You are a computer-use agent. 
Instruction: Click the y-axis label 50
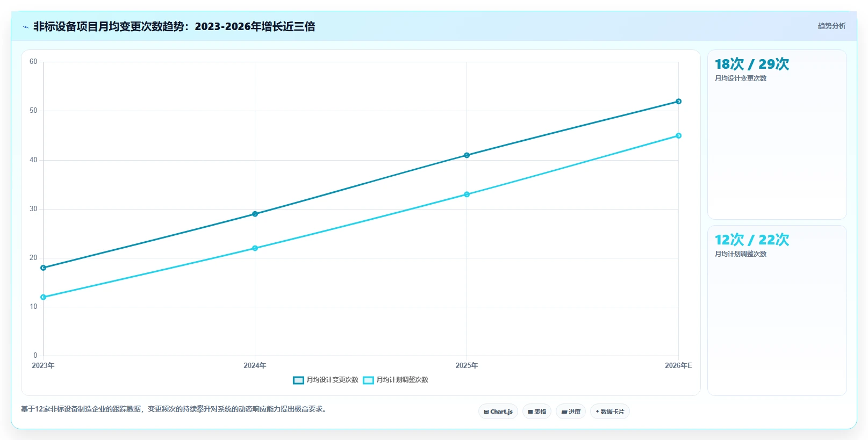point(33,111)
